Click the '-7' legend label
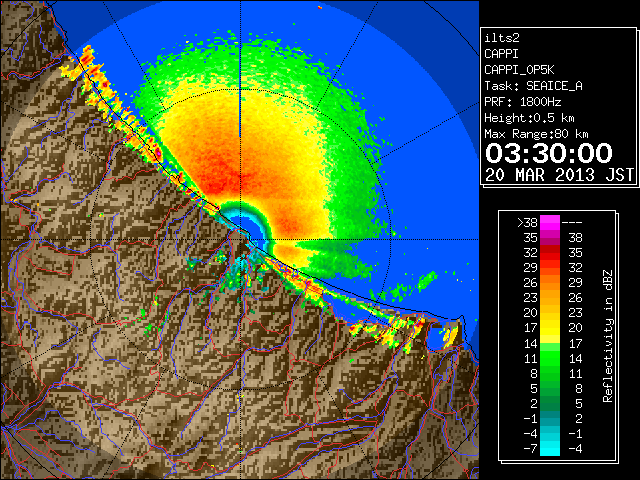 click(x=530, y=448)
